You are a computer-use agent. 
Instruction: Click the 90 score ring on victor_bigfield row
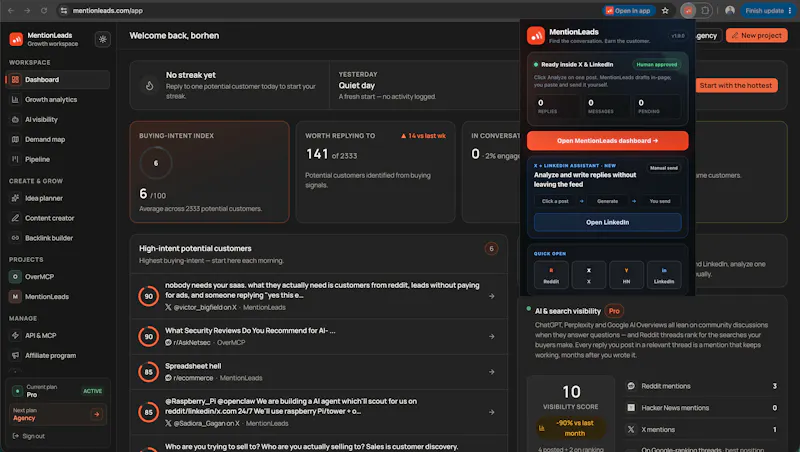click(148, 296)
